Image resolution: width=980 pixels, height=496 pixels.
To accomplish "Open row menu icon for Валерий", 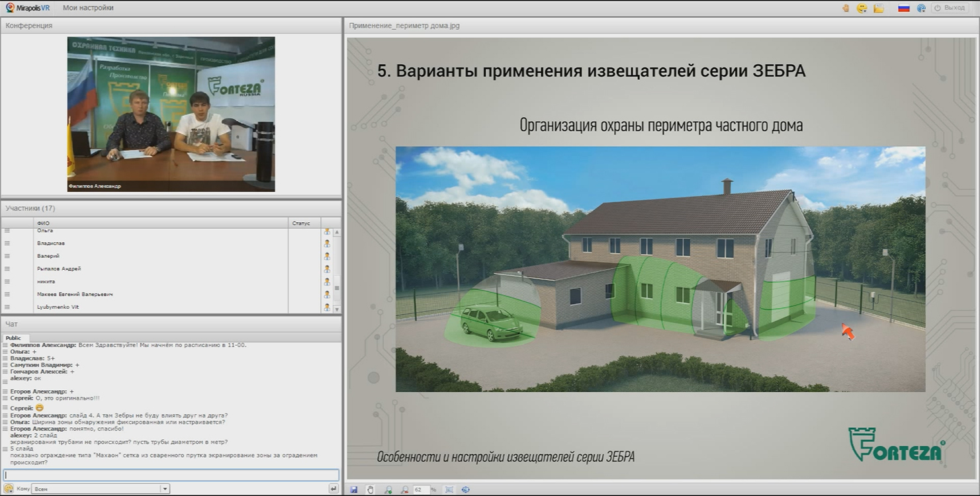I will click(x=7, y=256).
